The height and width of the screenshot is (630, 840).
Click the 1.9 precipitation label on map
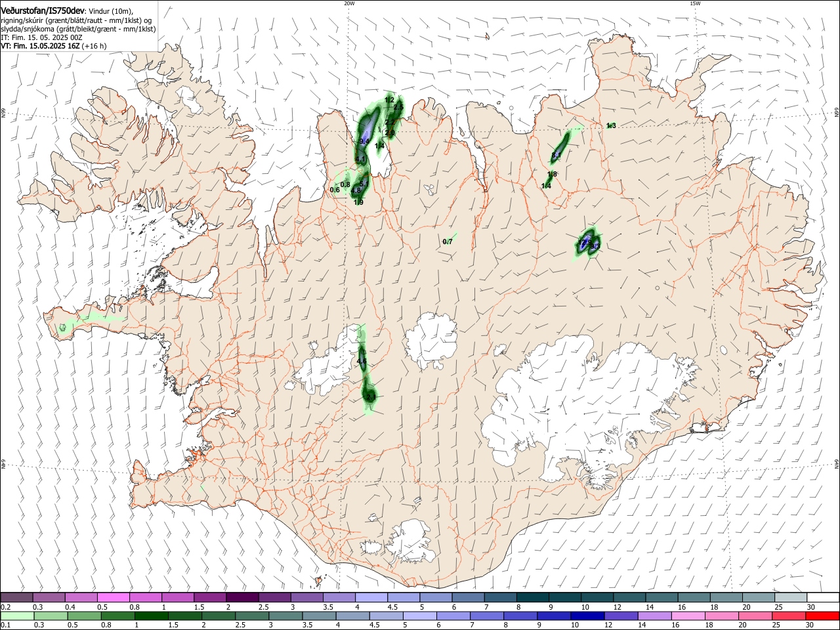click(x=358, y=203)
